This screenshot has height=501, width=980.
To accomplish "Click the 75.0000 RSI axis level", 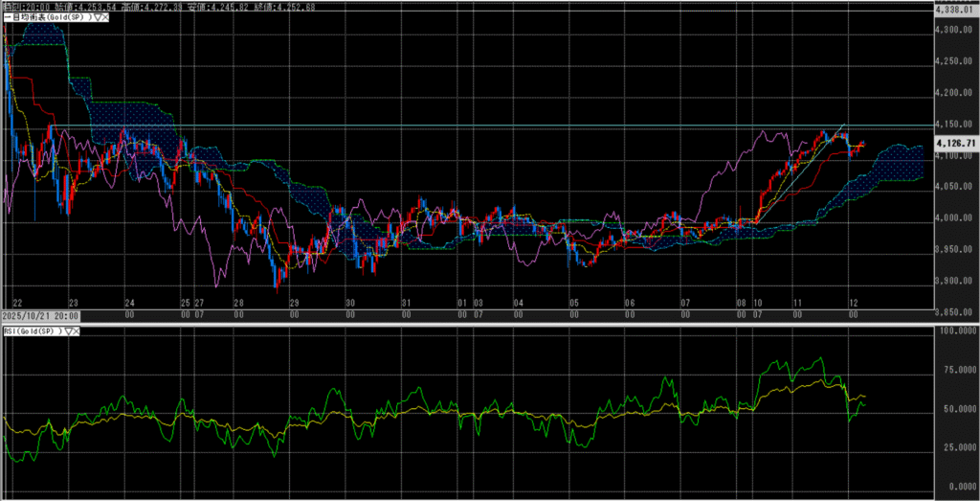I will coord(955,370).
